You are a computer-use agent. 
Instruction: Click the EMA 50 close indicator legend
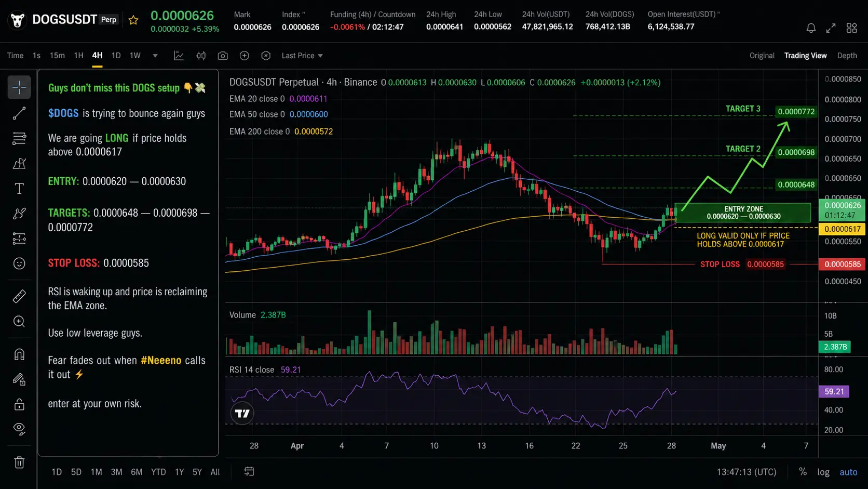pos(278,114)
